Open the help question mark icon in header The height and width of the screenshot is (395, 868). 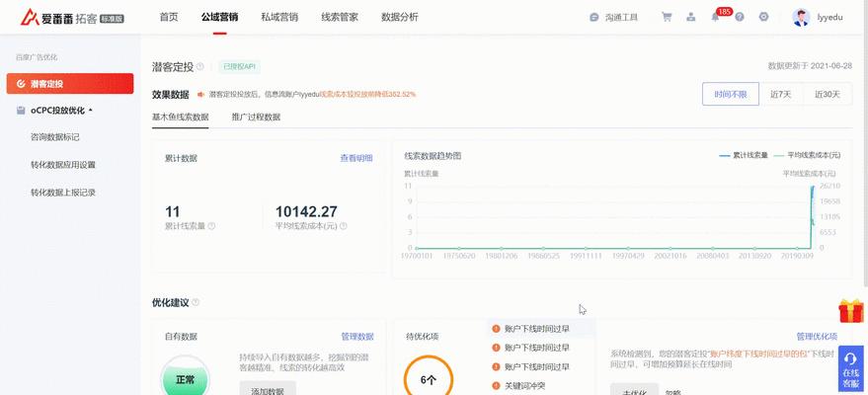(x=740, y=17)
